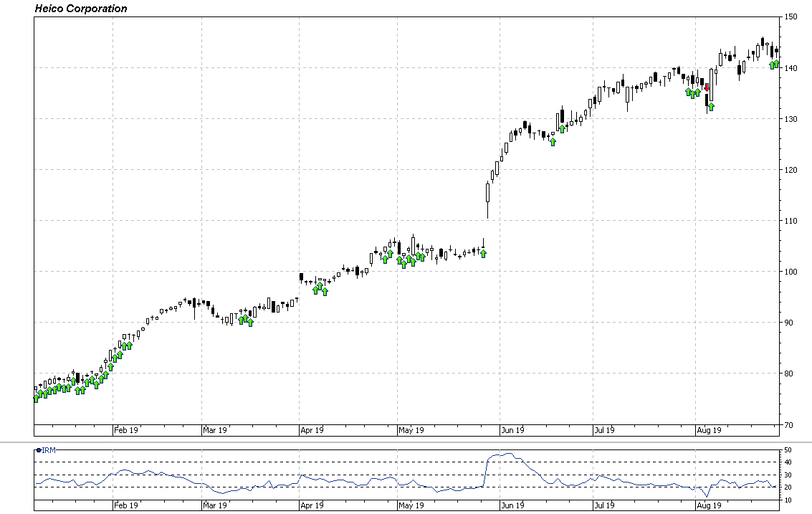Click the 100 price axis label
The height and width of the screenshot is (514, 812).
[790, 272]
